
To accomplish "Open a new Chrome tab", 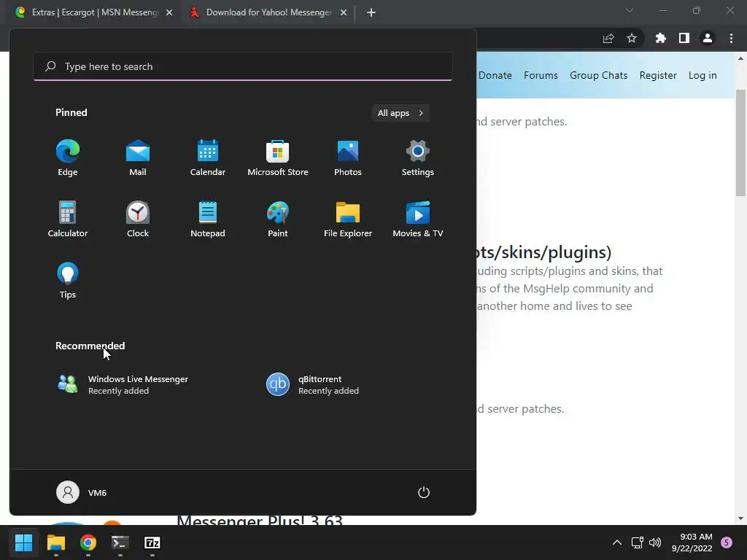I will (371, 12).
